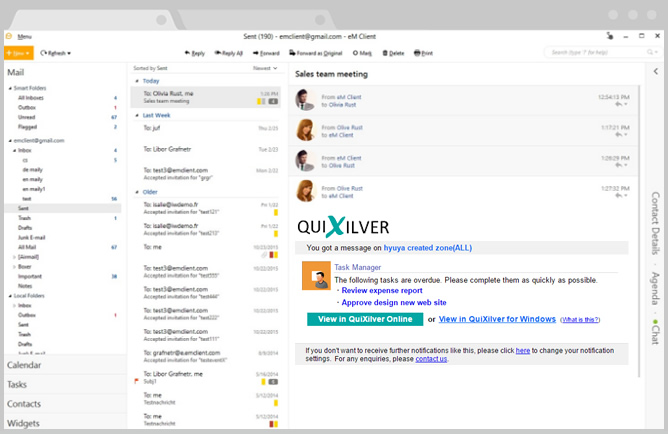The image size is (668, 434).
Task: Click Forward as Original
Action: click(x=316, y=53)
